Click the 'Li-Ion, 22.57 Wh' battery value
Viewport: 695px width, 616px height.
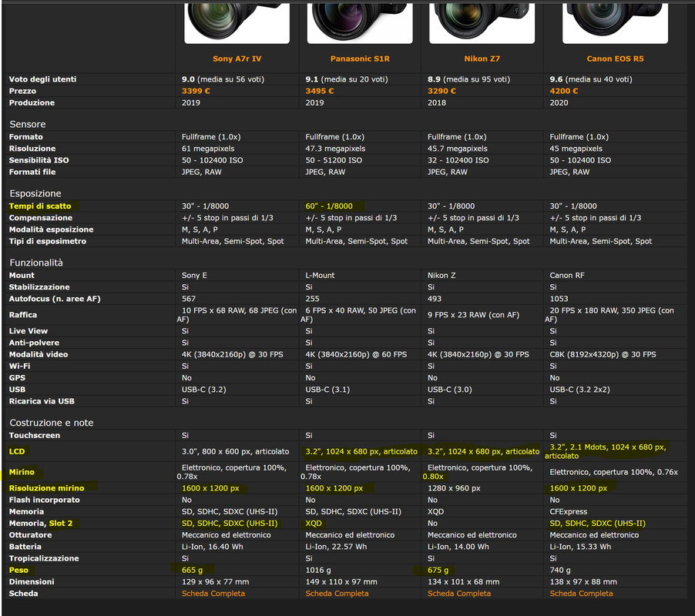[x=336, y=547]
